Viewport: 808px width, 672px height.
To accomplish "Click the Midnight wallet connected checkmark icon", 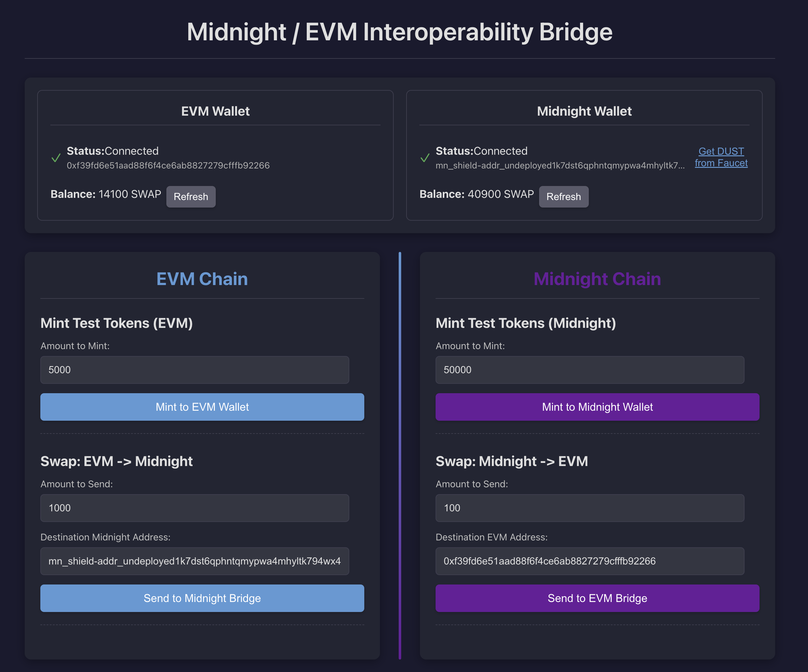I will coord(425,158).
